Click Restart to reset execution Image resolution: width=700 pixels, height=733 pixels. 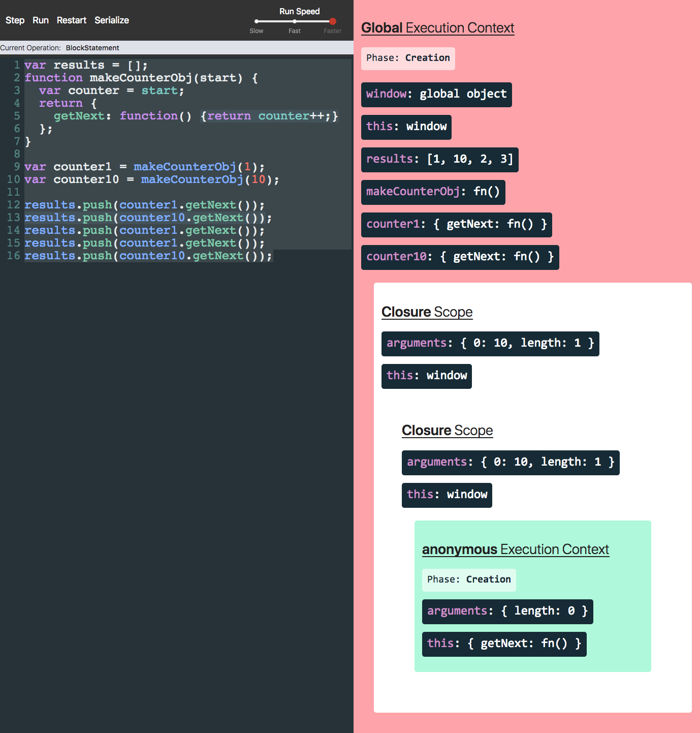(72, 20)
